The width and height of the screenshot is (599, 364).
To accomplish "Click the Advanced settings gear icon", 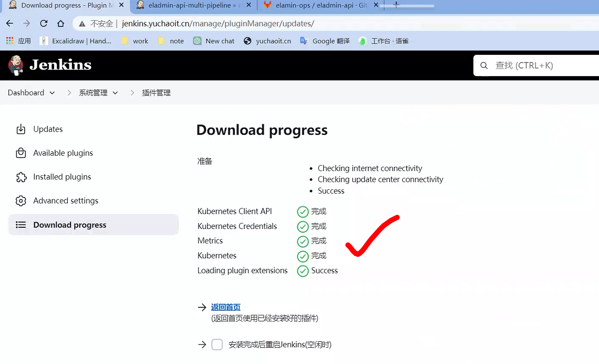I will pyautogui.click(x=21, y=201).
